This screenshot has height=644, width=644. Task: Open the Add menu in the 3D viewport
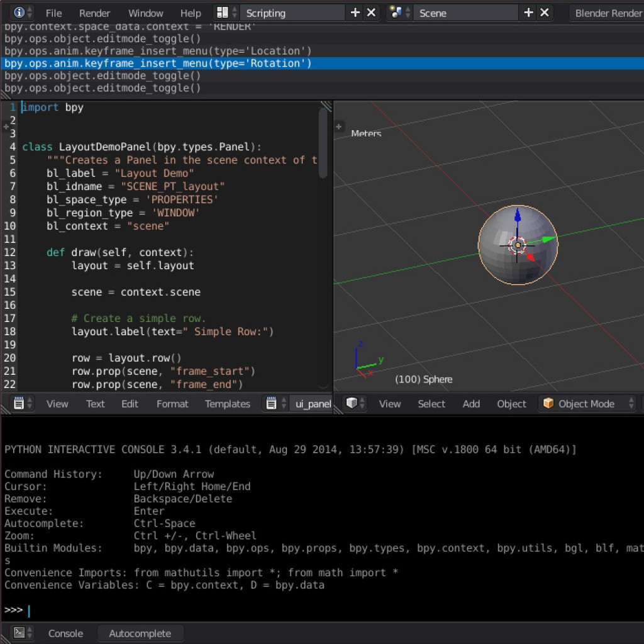[470, 404]
